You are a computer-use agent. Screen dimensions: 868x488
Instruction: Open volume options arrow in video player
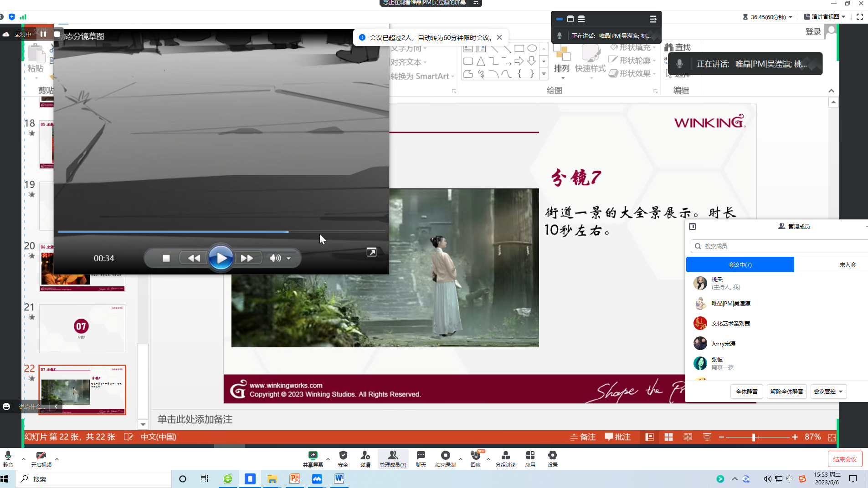tap(289, 259)
